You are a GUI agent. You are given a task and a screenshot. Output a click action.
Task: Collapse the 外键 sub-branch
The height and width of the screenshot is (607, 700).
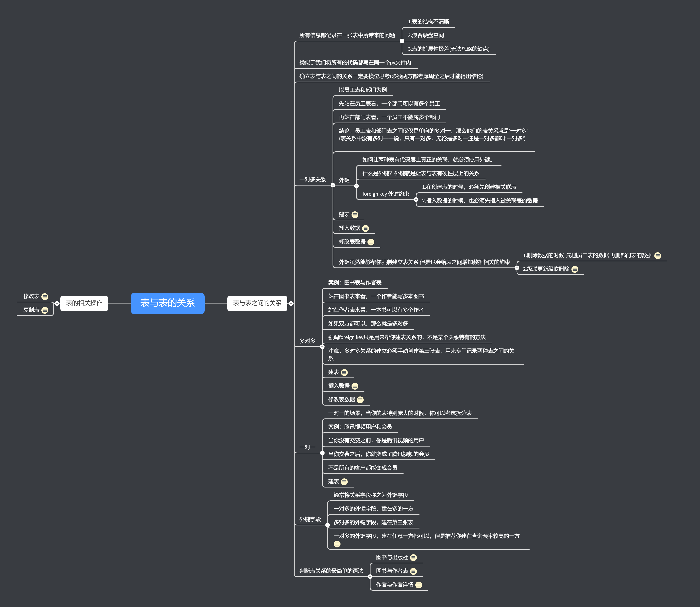point(356,186)
